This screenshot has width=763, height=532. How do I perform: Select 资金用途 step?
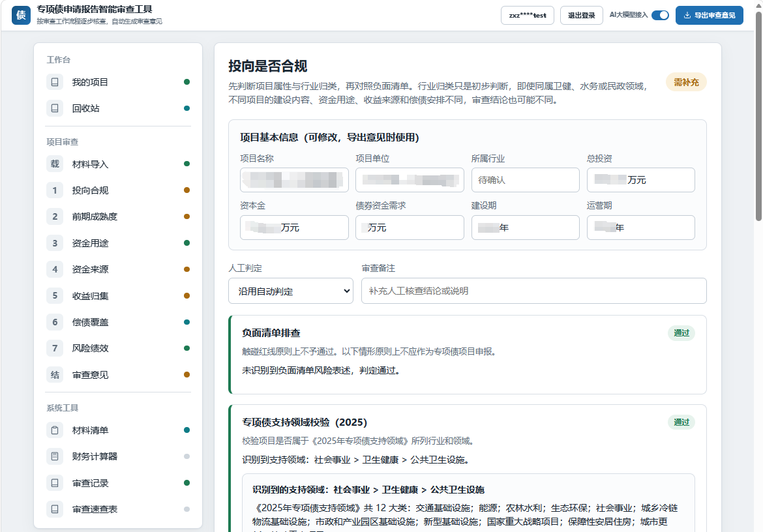tap(118, 243)
